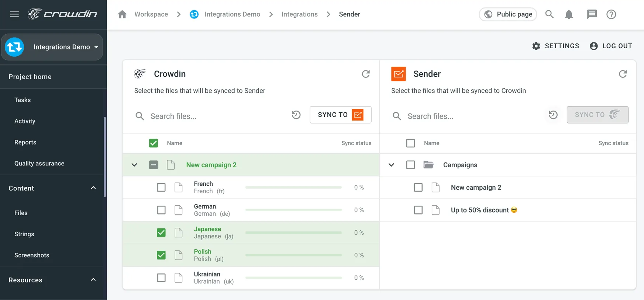
Task: Collapse the New campaign 2 file tree
Action: [x=134, y=165]
